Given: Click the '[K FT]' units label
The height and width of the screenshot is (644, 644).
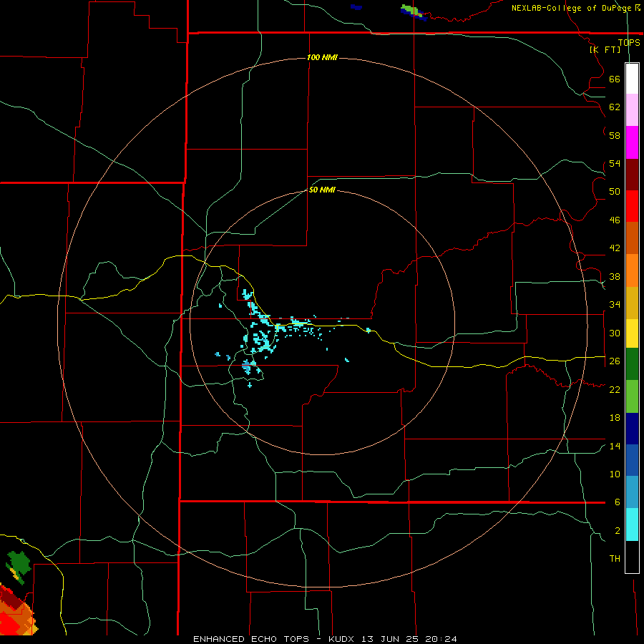Looking at the screenshot, I should (605, 49).
